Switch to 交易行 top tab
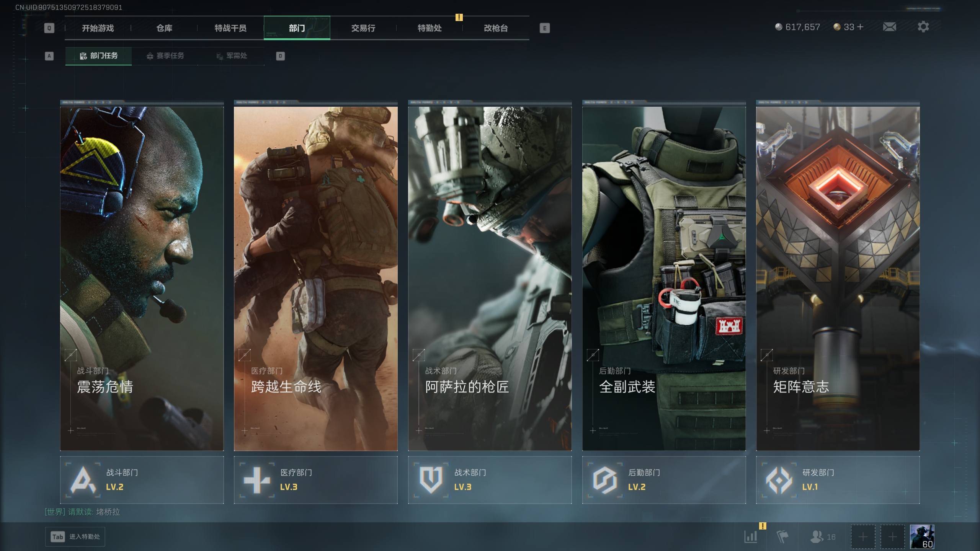The image size is (980, 551). [x=363, y=28]
